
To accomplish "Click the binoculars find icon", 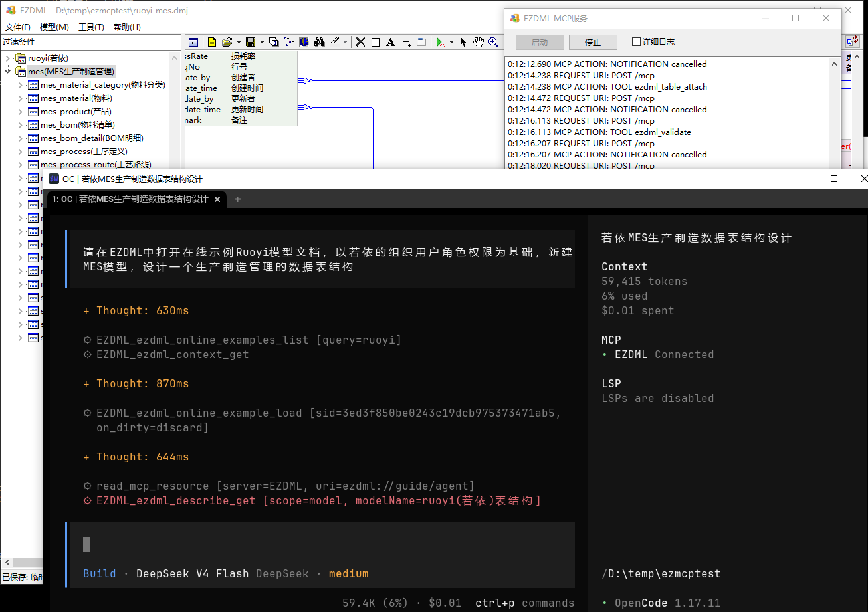I will pyautogui.click(x=320, y=42).
